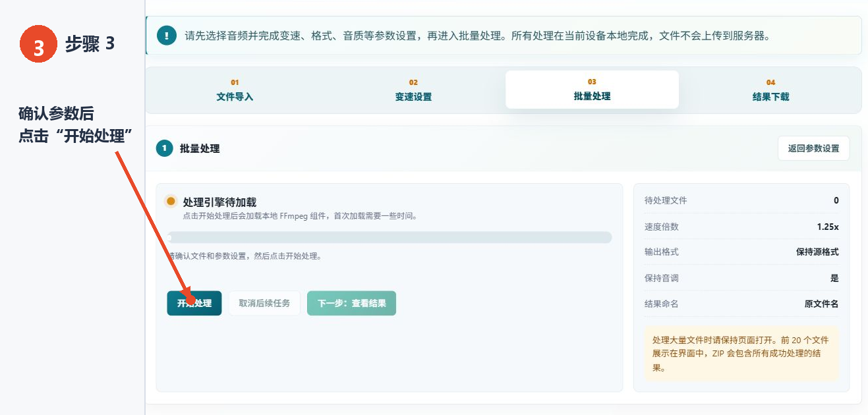868x415 pixels.
Task: Click the 是 value for 保持音调
Action: tap(834, 278)
